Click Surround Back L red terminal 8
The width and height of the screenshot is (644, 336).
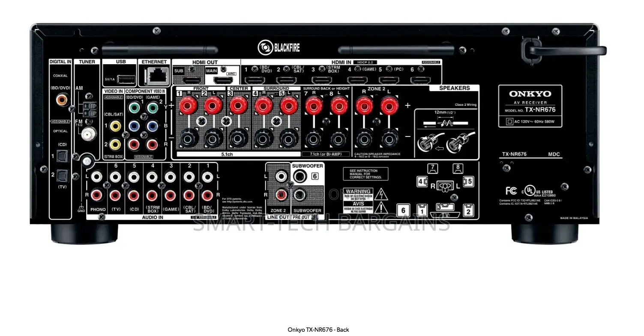(x=339, y=105)
